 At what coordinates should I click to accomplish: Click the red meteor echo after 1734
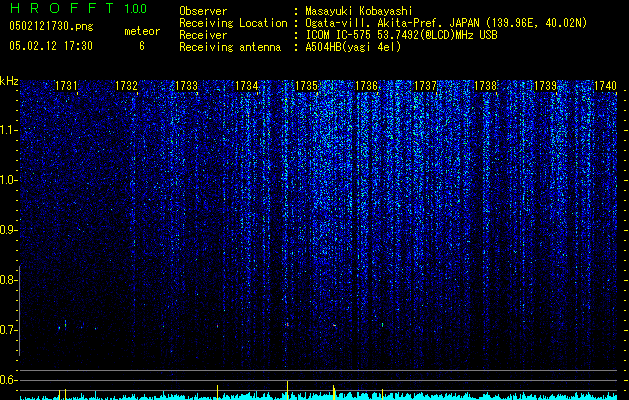[x=287, y=324]
